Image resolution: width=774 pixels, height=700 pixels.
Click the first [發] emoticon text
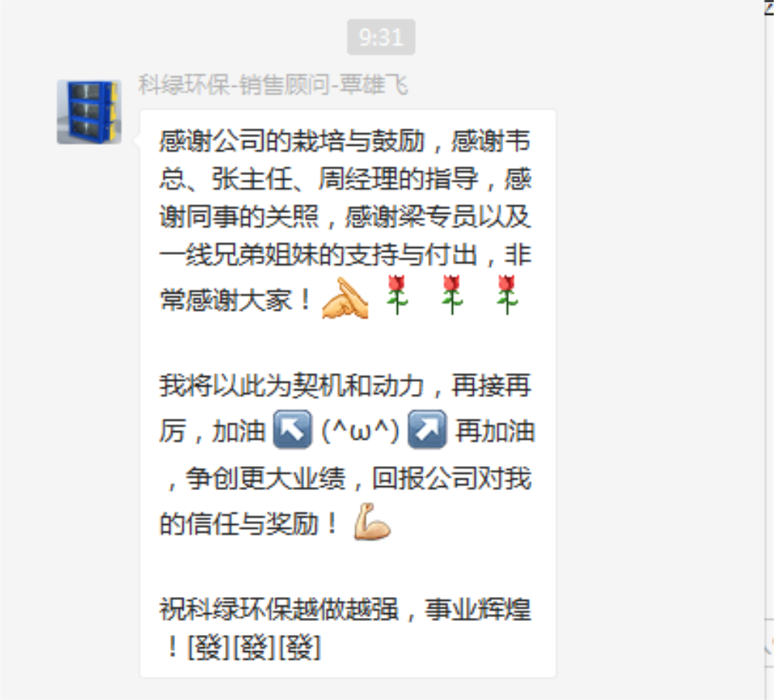[x=209, y=647]
